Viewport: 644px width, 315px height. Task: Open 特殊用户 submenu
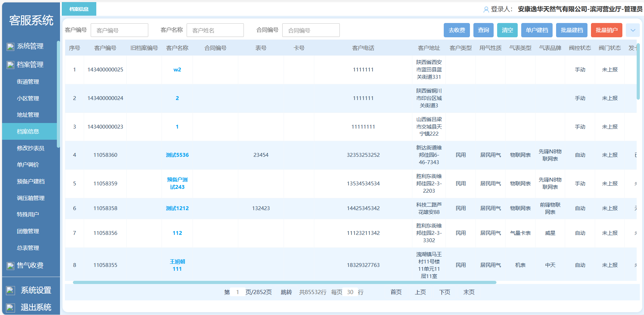[28, 214]
